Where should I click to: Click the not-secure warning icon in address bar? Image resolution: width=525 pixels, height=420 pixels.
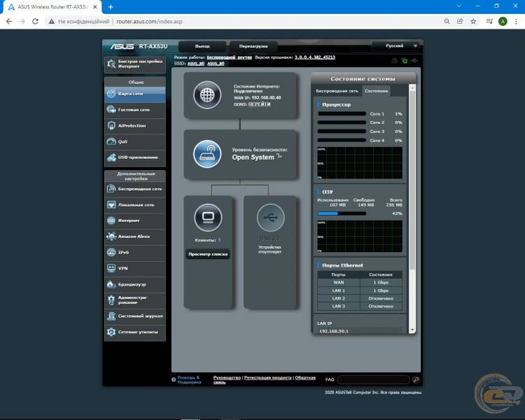point(51,22)
